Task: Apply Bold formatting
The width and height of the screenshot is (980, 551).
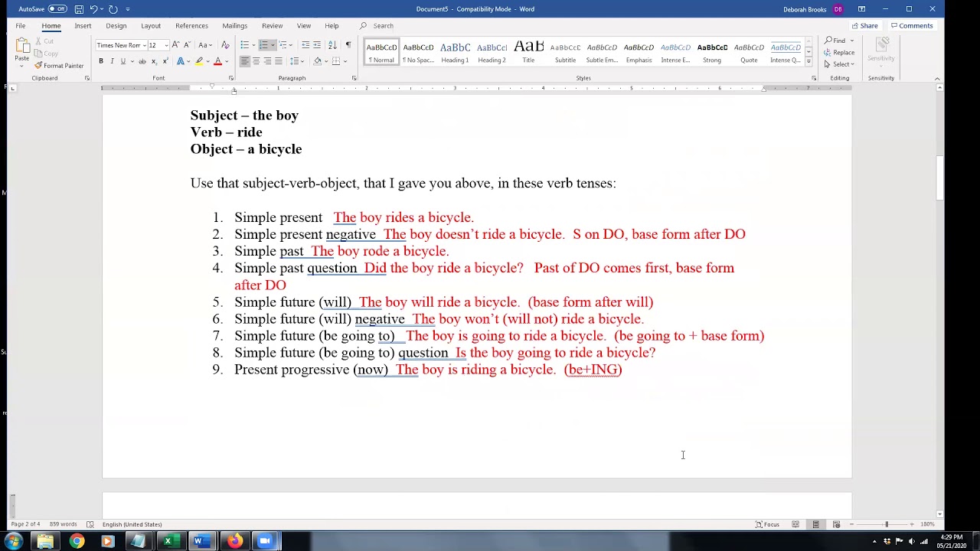Action: (x=100, y=61)
